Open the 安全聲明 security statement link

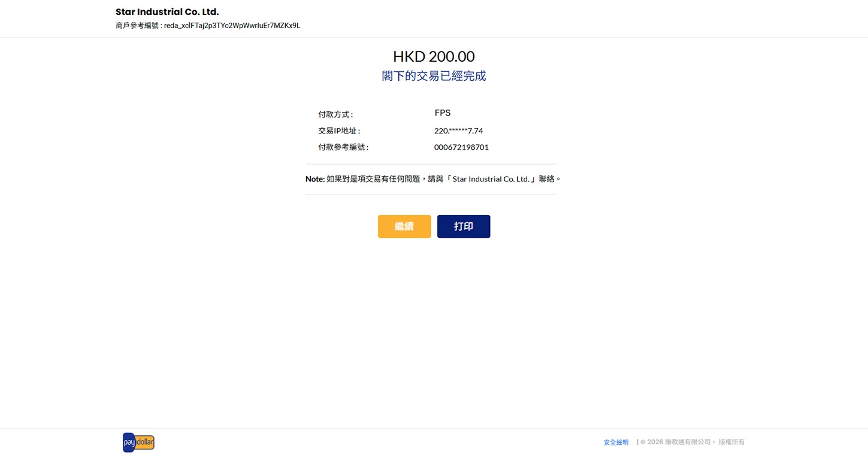pos(616,442)
